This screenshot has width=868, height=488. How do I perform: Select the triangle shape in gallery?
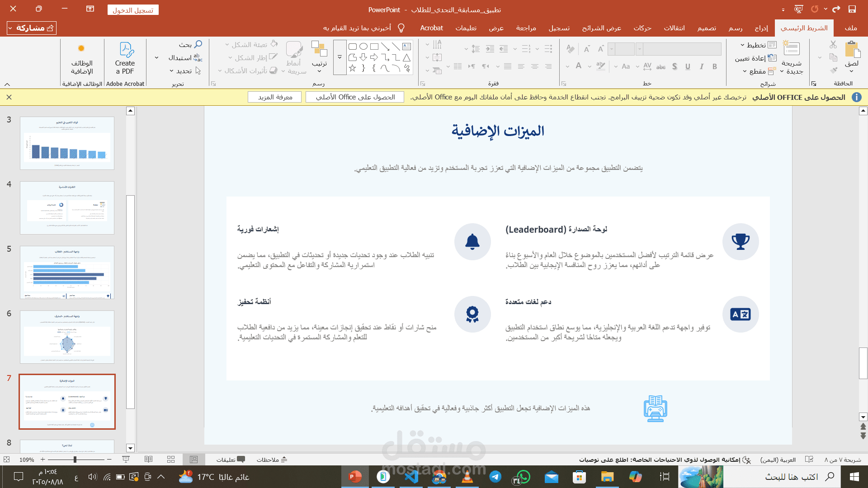click(x=407, y=57)
